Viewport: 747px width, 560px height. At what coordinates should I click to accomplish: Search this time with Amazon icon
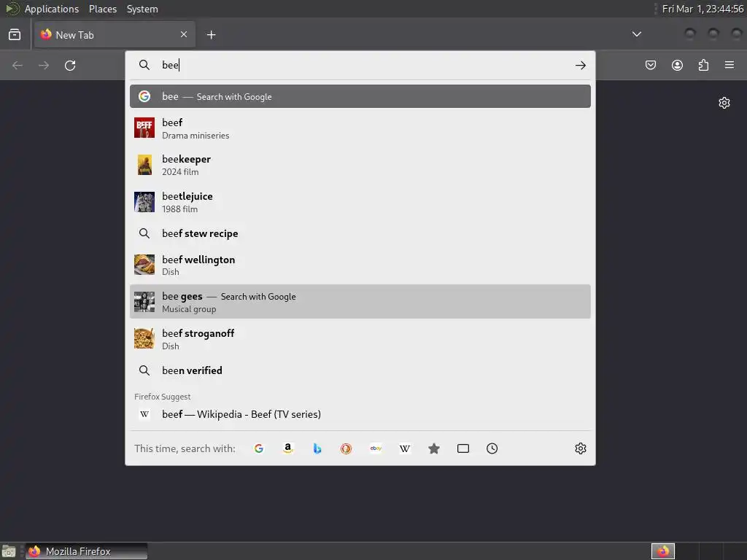tap(287, 448)
